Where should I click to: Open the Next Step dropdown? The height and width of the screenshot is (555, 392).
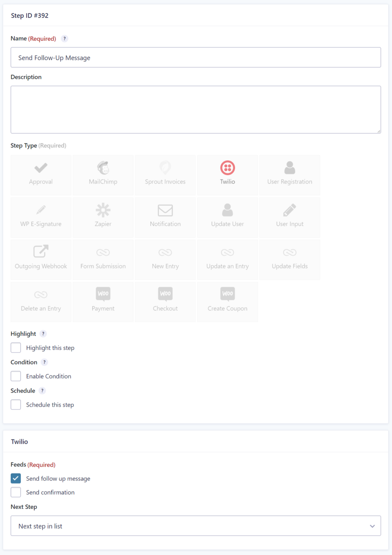(196, 526)
